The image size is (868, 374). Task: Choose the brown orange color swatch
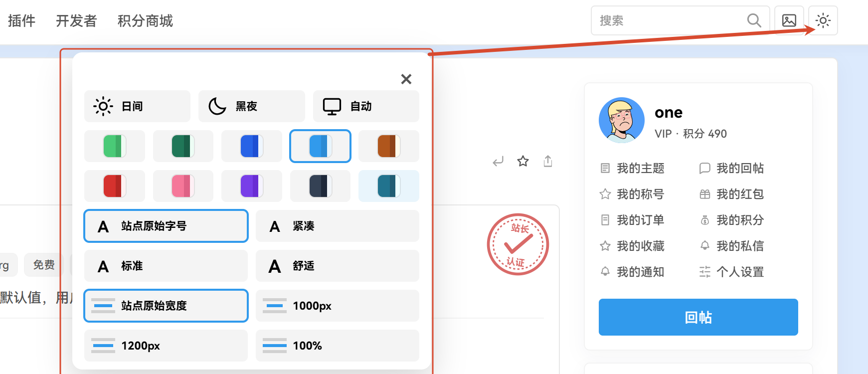click(389, 146)
